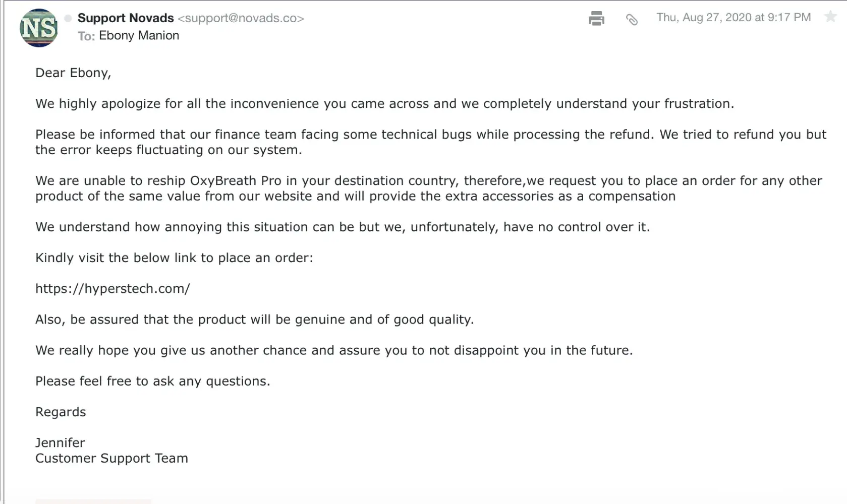Open the hyperstech.com link
847x504 pixels.
112,289
